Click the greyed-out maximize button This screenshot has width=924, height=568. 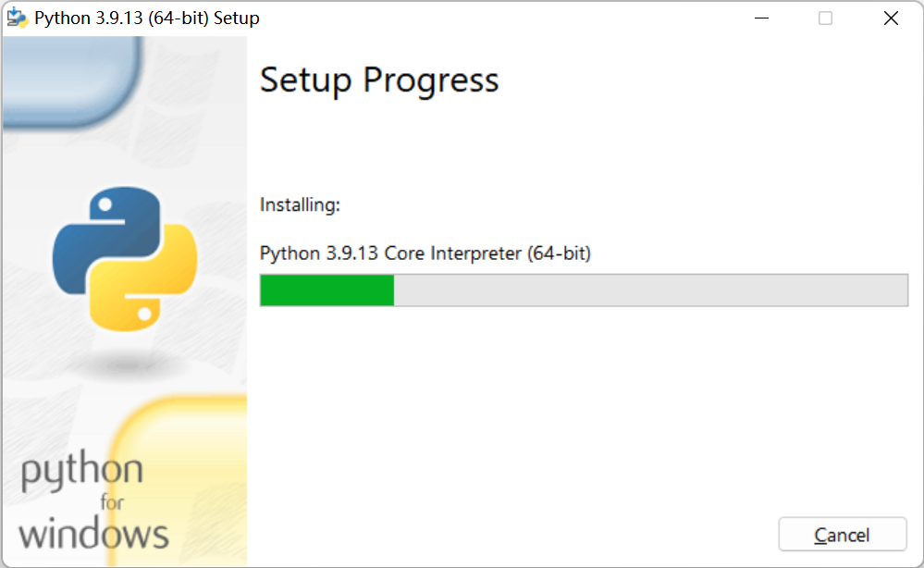pos(825,19)
